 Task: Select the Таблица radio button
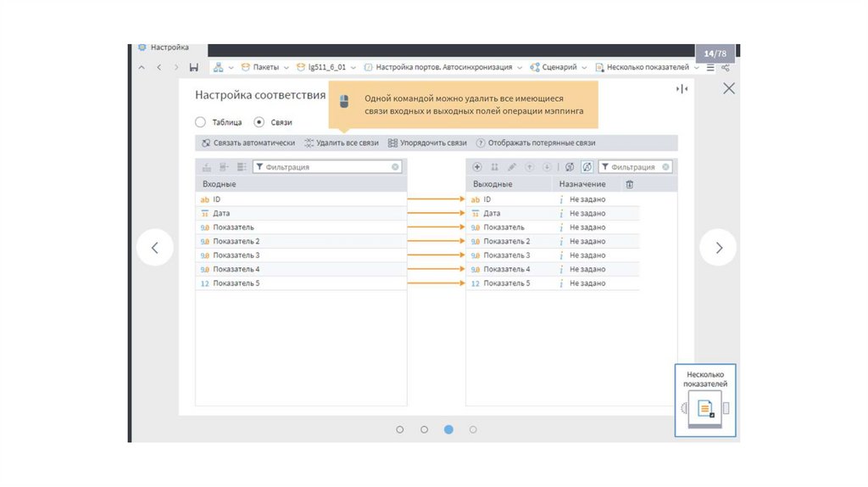click(x=201, y=122)
